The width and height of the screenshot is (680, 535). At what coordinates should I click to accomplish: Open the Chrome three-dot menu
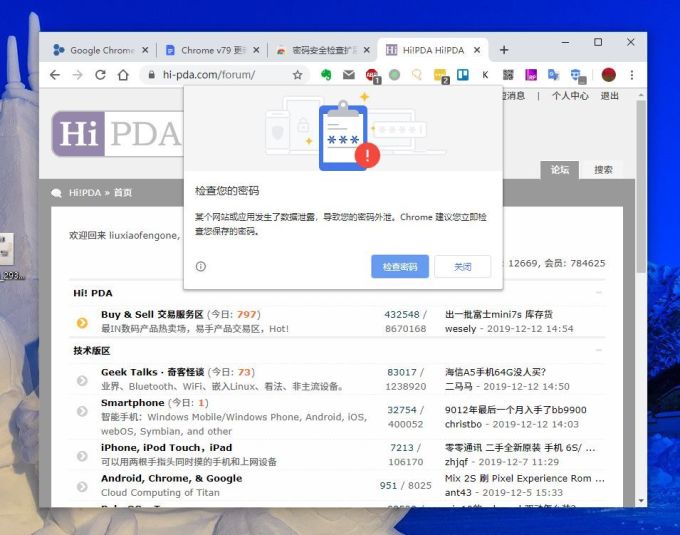(632, 75)
